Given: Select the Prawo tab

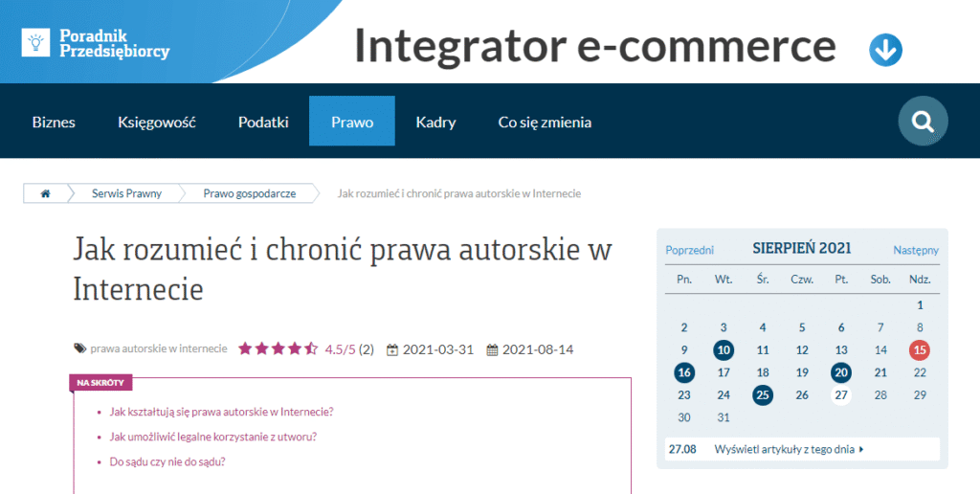Looking at the screenshot, I should click(x=351, y=123).
